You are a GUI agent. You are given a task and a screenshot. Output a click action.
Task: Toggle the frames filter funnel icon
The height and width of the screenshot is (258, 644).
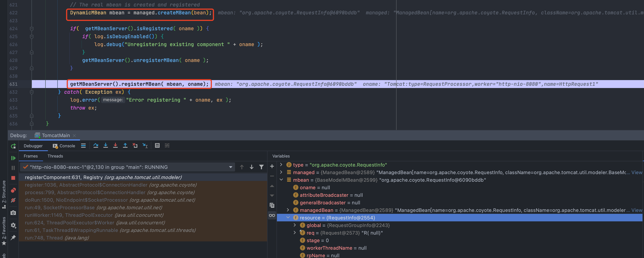(261, 167)
